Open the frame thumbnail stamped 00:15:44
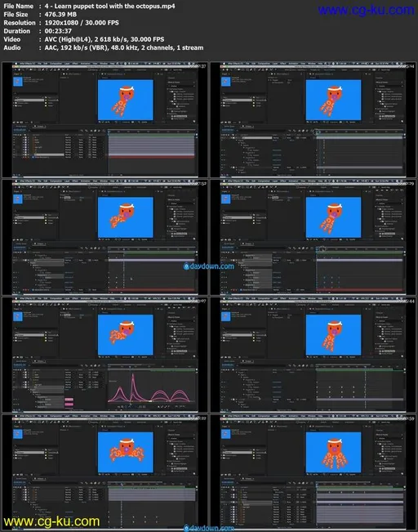Image resolution: width=418 pixels, height=532 pixels. click(313, 355)
